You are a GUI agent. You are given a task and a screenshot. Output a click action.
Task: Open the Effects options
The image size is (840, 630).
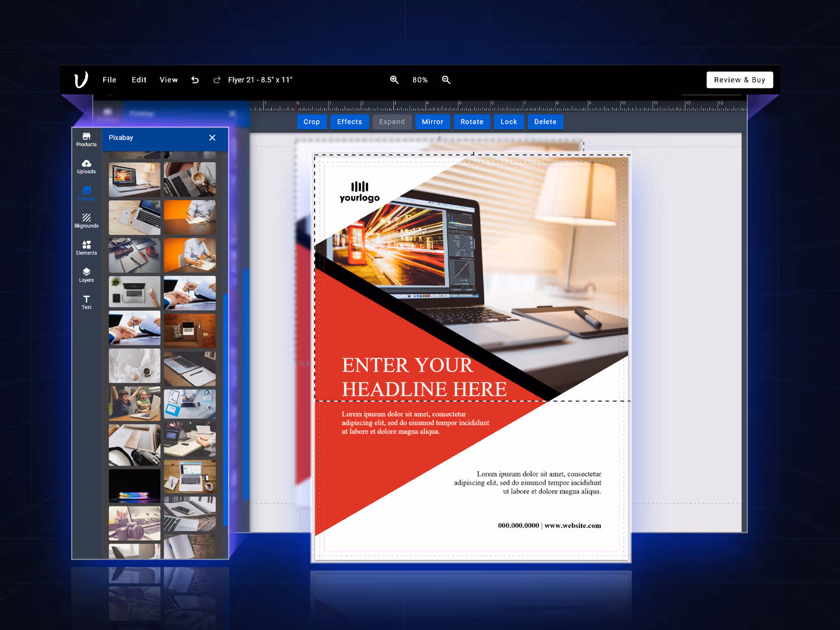[x=349, y=121]
